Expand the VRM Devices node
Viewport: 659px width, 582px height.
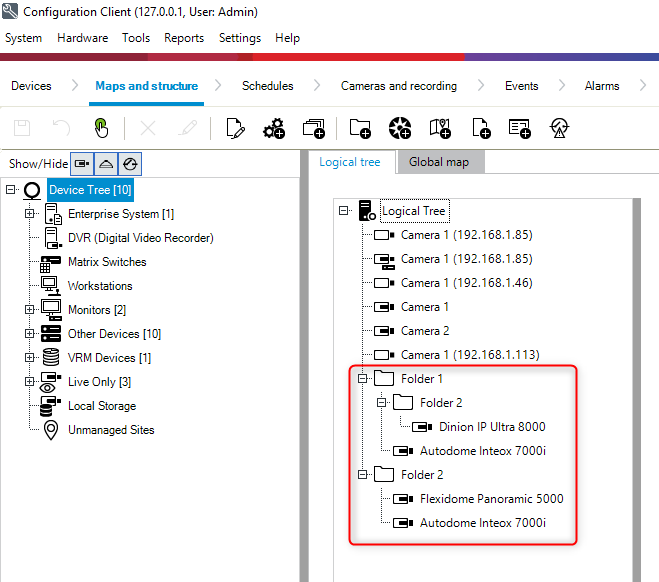30,358
